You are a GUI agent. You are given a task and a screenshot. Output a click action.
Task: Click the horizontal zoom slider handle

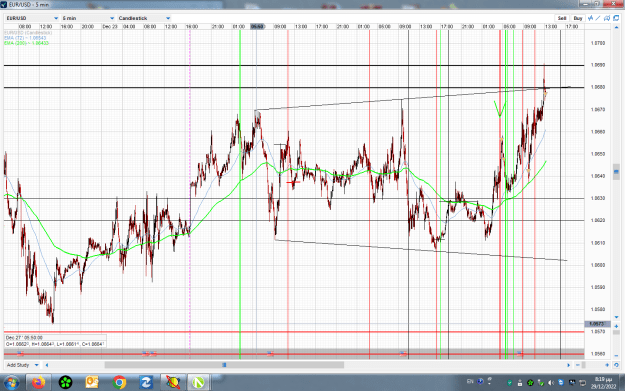pos(584,365)
